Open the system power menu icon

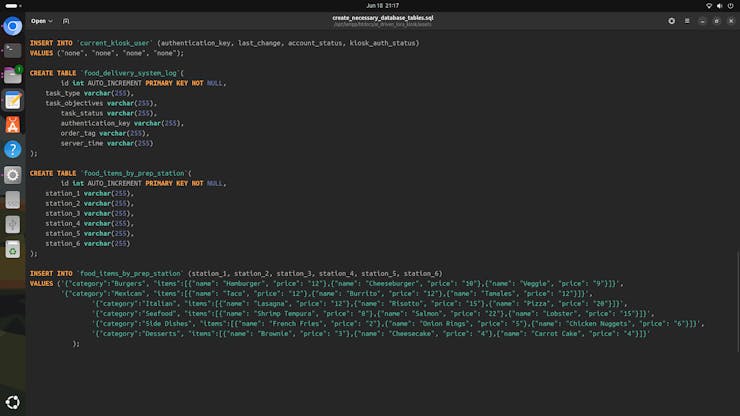tap(731, 5)
